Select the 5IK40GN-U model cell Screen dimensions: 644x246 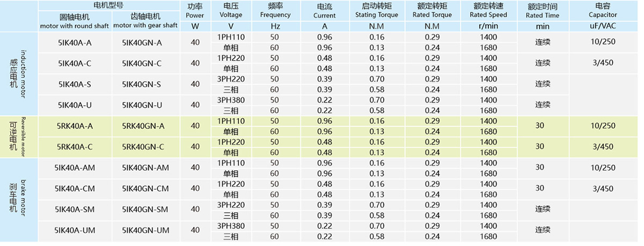point(142,105)
